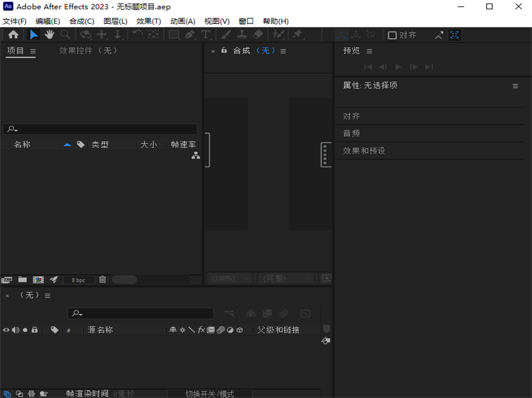
Task: Open the 文件(F) menu
Action: point(14,21)
